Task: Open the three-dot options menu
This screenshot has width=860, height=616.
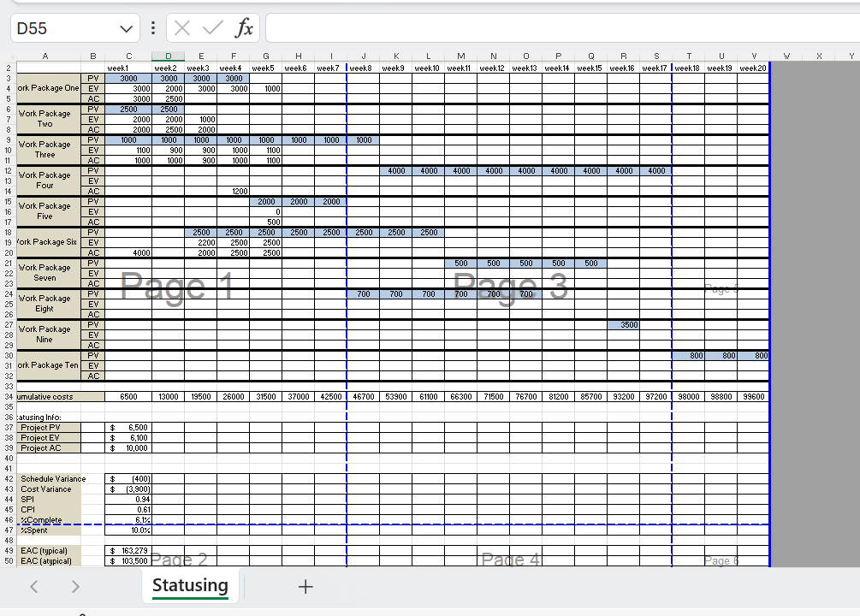Action: click(x=152, y=27)
